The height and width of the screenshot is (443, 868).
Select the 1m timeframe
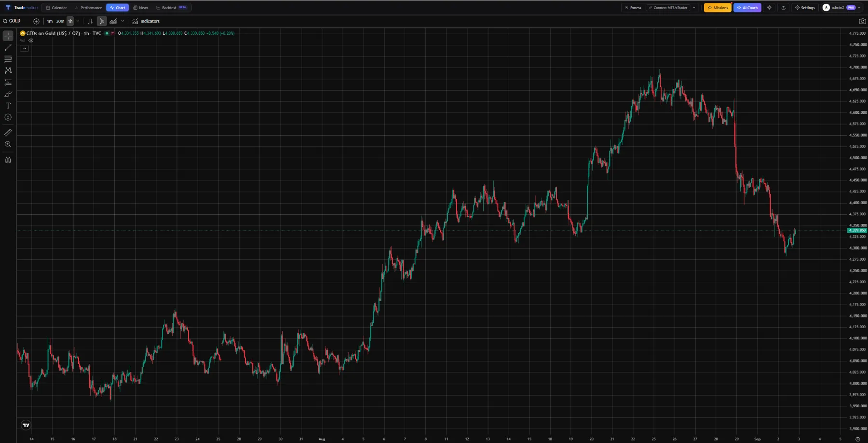[50, 21]
